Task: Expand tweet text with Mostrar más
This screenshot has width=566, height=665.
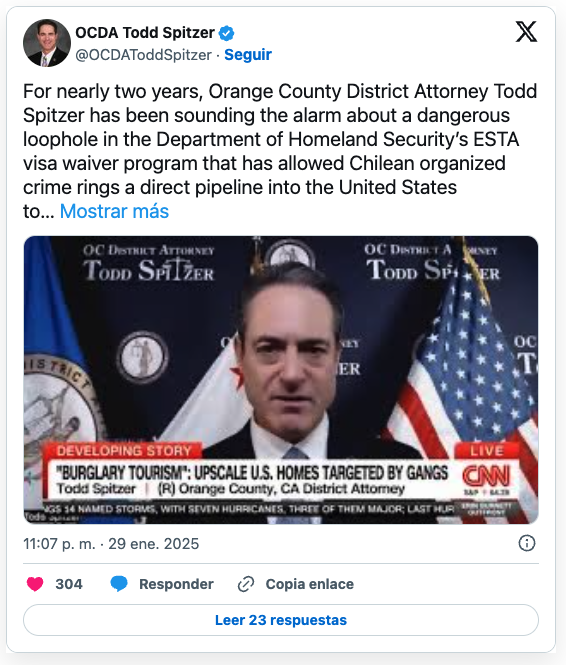Action: click(x=114, y=211)
